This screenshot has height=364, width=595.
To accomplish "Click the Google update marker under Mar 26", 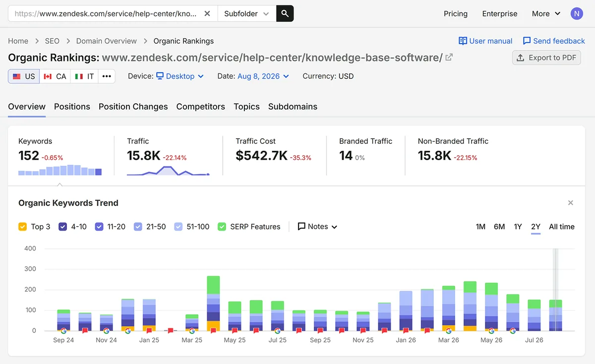I will pyautogui.click(x=449, y=330).
